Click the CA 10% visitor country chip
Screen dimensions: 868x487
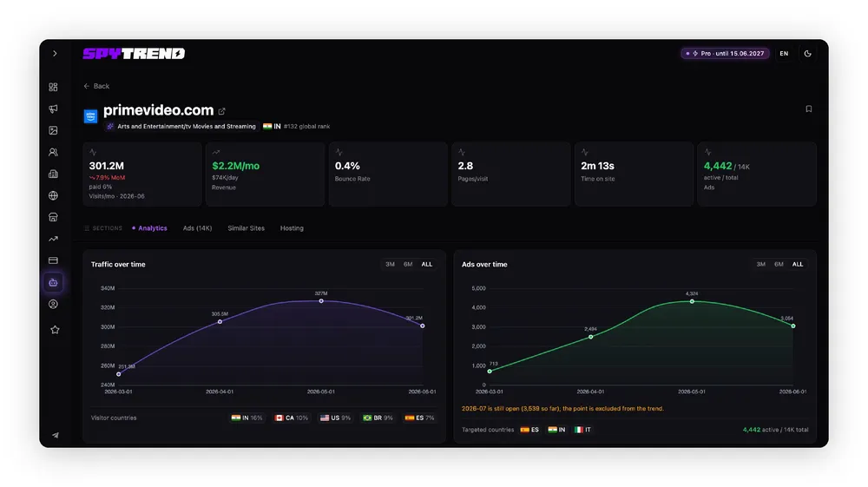tap(291, 418)
